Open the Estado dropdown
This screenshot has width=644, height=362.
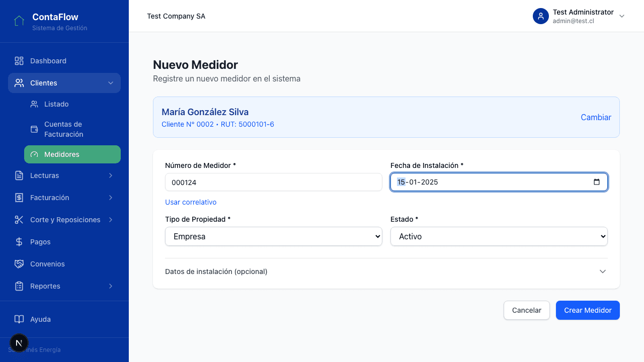[499, 236]
